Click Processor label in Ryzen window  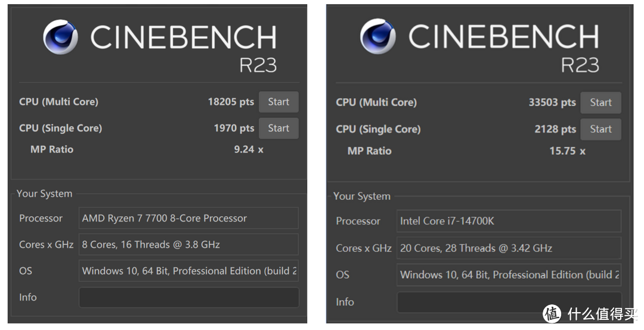[x=41, y=219]
